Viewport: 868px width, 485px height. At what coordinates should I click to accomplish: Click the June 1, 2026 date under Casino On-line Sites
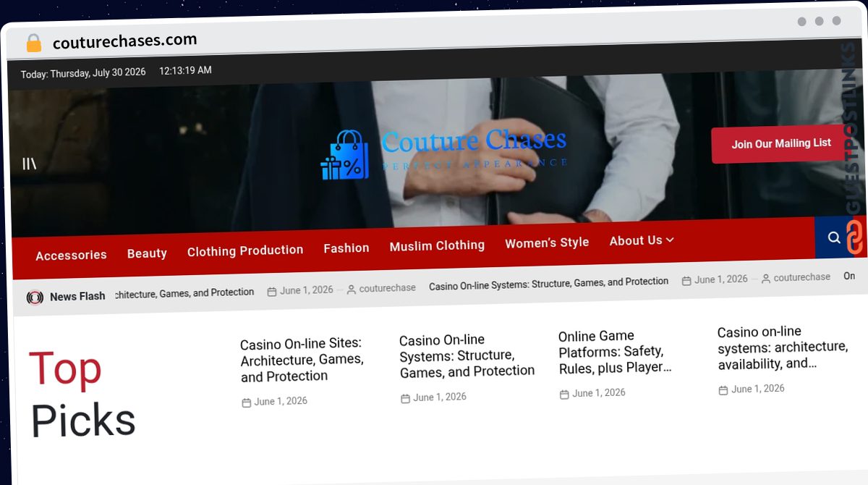click(x=281, y=402)
